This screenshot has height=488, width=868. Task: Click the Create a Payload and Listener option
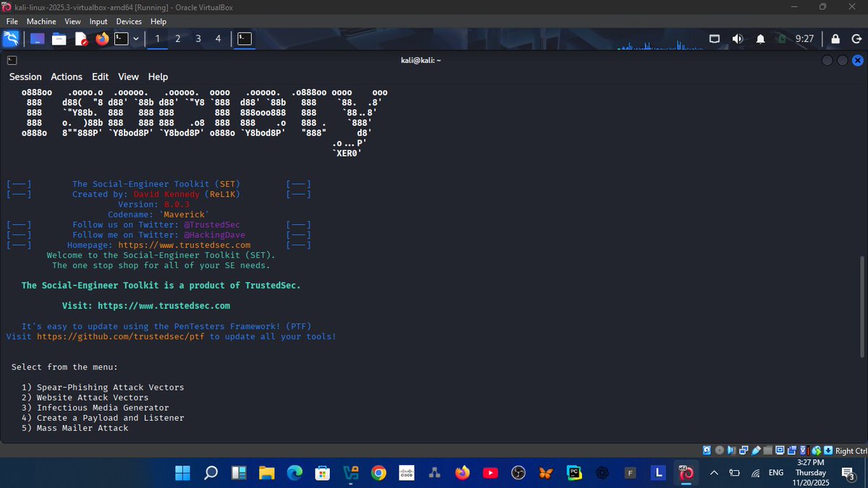(x=103, y=418)
